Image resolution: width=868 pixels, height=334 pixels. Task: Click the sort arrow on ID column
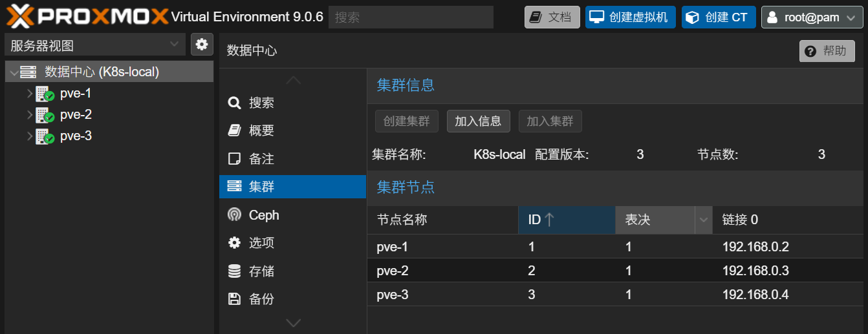pos(549,220)
